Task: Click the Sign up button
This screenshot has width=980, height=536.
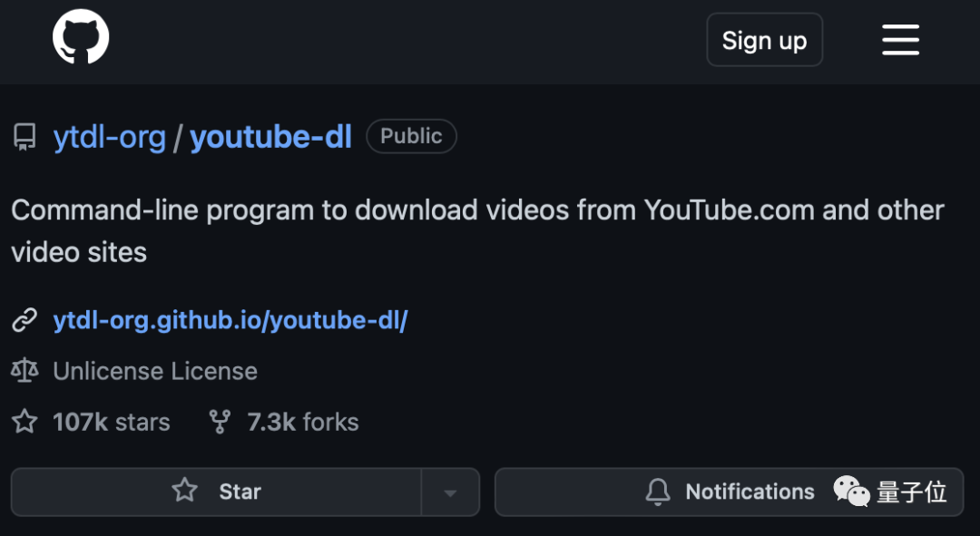Action: tap(764, 40)
